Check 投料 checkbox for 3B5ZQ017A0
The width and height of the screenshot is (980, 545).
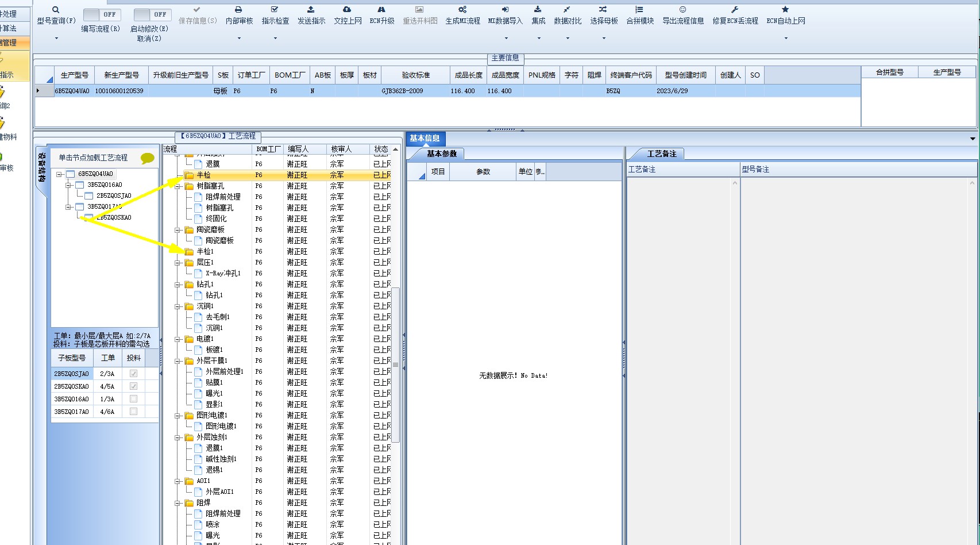(133, 412)
